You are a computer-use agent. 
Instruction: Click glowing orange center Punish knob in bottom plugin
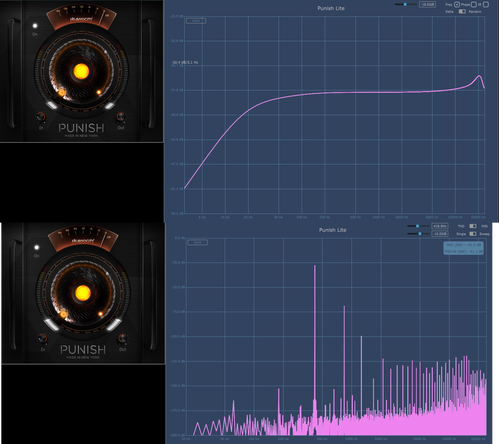point(83,293)
